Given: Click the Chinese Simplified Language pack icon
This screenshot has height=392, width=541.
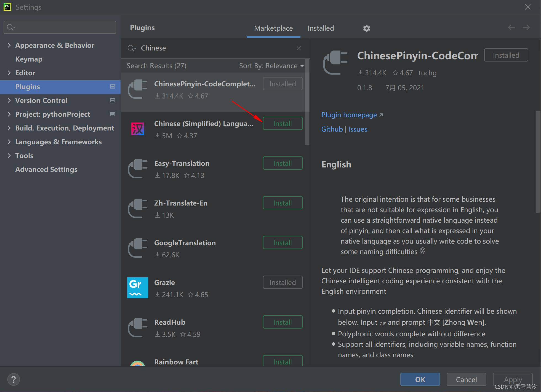Looking at the screenshot, I should click(x=137, y=129).
